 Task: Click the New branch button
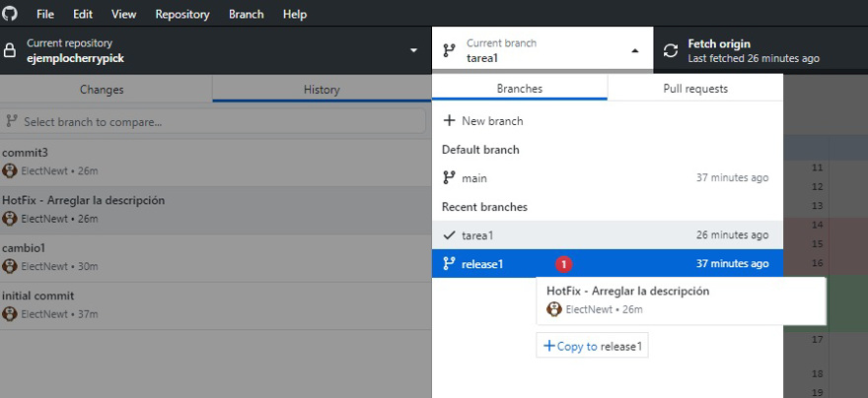tap(483, 120)
